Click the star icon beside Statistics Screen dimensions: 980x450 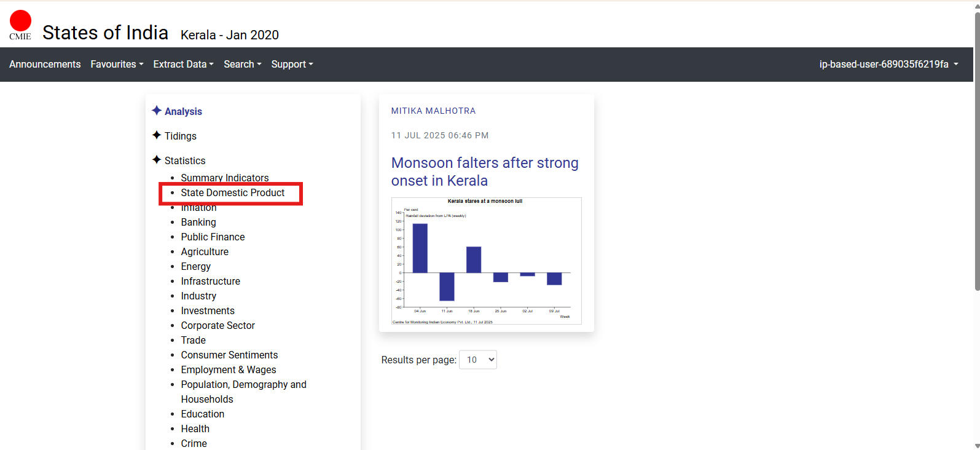click(x=157, y=160)
